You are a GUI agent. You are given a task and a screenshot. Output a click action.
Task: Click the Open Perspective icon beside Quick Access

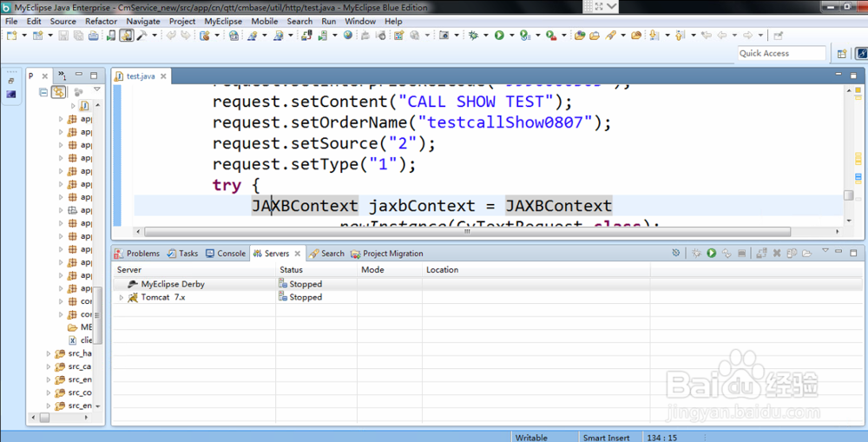842,53
